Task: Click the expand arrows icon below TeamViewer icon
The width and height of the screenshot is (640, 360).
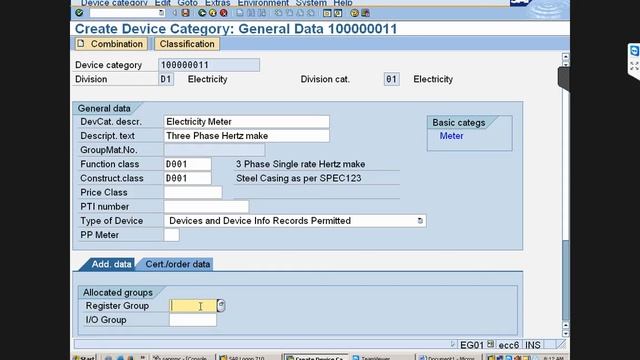Action: pyautogui.click(x=634, y=66)
